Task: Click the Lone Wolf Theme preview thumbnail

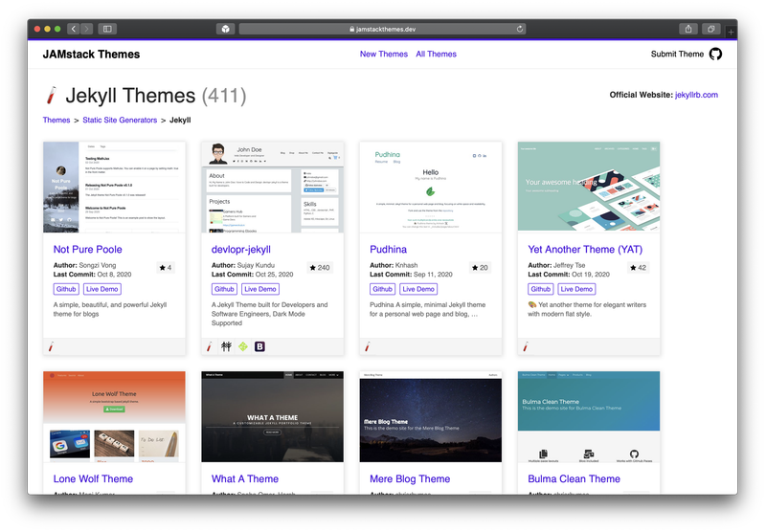Action: point(114,417)
